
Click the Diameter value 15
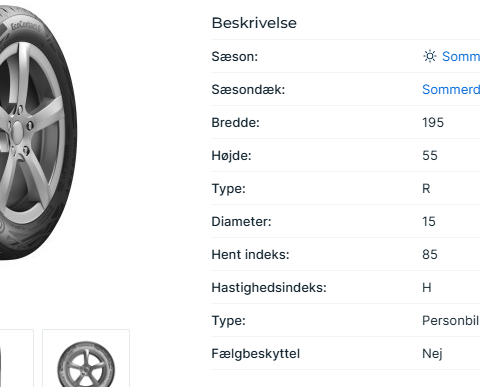point(429,221)
